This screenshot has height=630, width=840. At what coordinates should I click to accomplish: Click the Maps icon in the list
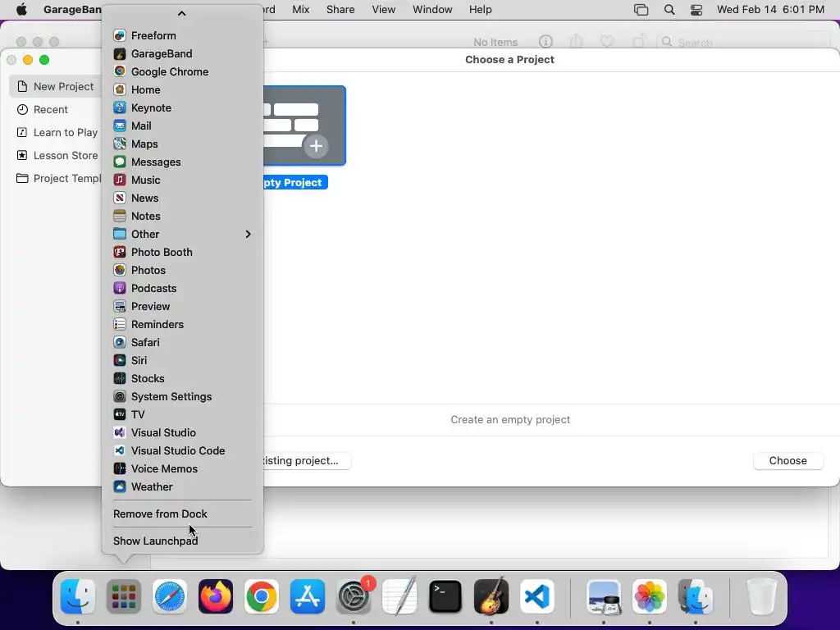[120, 144]
